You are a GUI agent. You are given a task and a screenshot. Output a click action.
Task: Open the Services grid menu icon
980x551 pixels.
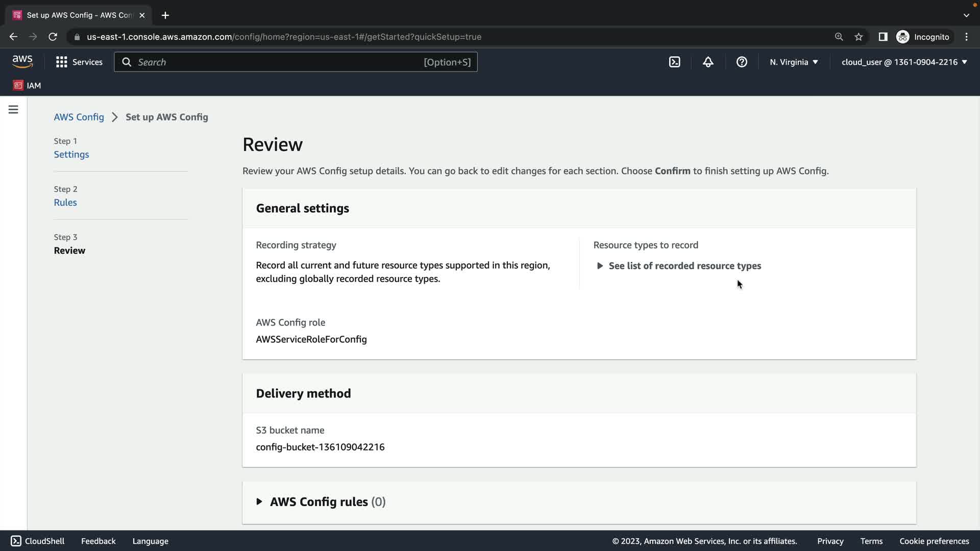point(62,62)
